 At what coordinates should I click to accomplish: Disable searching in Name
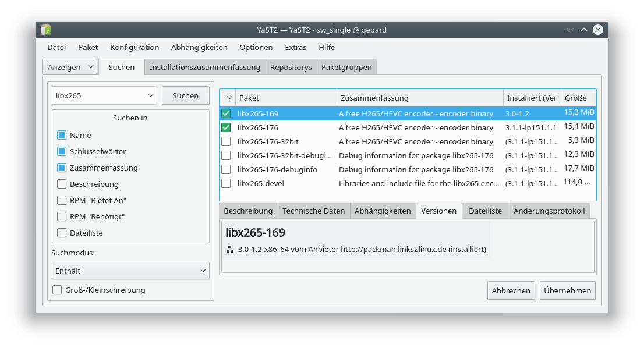tap(62, 135)
